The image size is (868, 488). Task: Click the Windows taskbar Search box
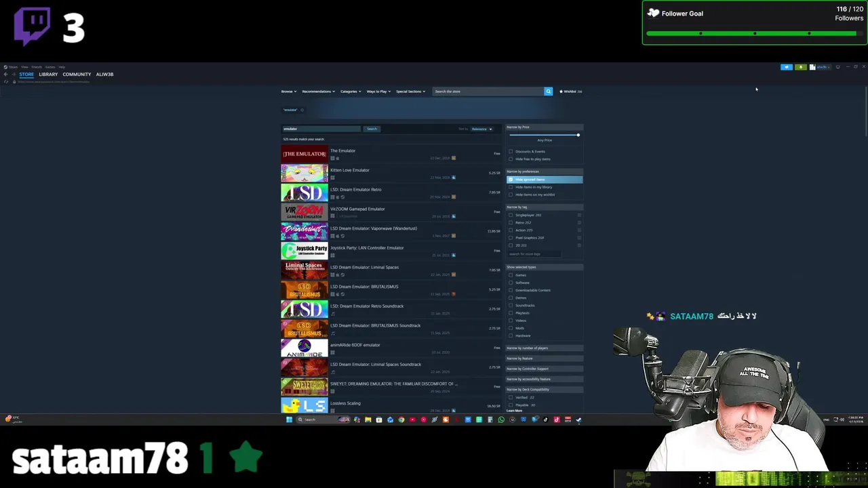click(x=323, y=420)
